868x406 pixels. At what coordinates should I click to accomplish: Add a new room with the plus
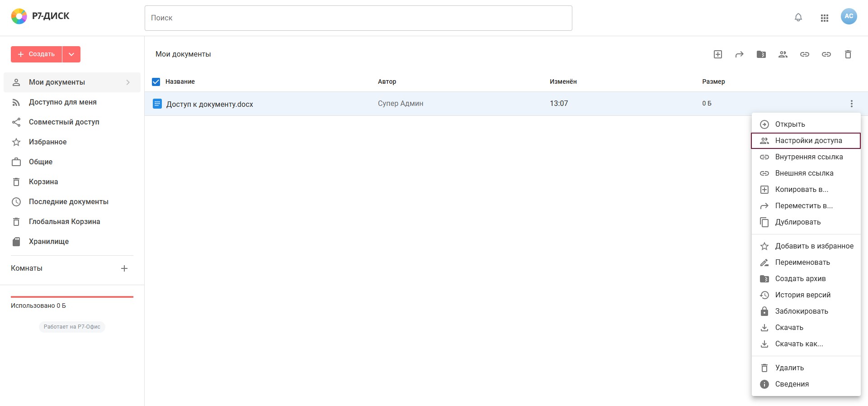(124, 268)
